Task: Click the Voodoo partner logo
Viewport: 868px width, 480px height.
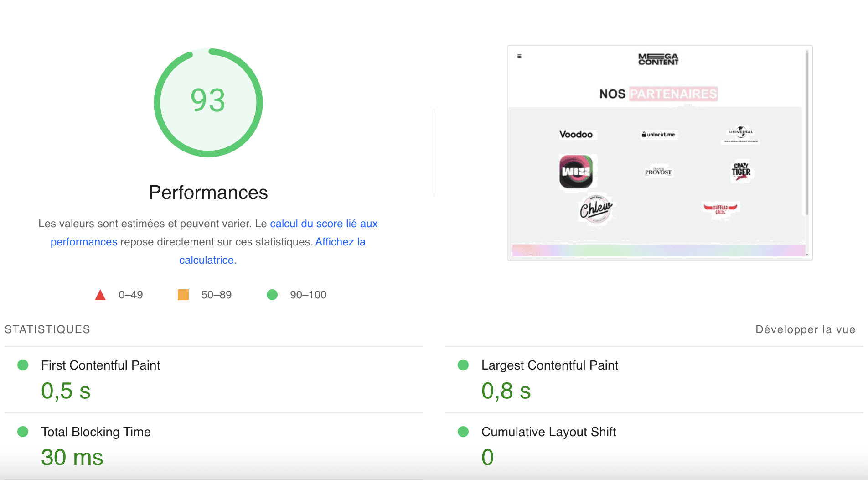Action: click(576, 134)
